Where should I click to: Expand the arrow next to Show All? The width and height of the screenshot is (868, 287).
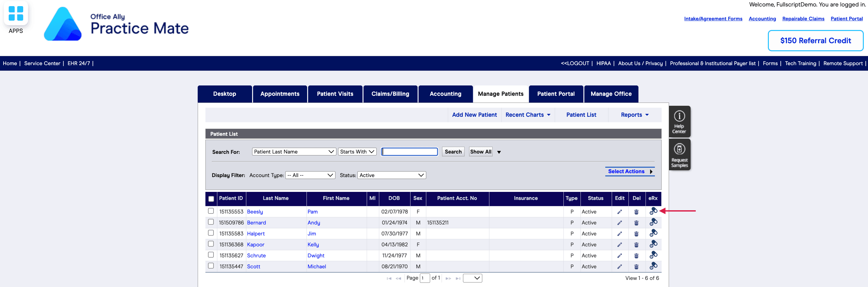pos(499,152)
